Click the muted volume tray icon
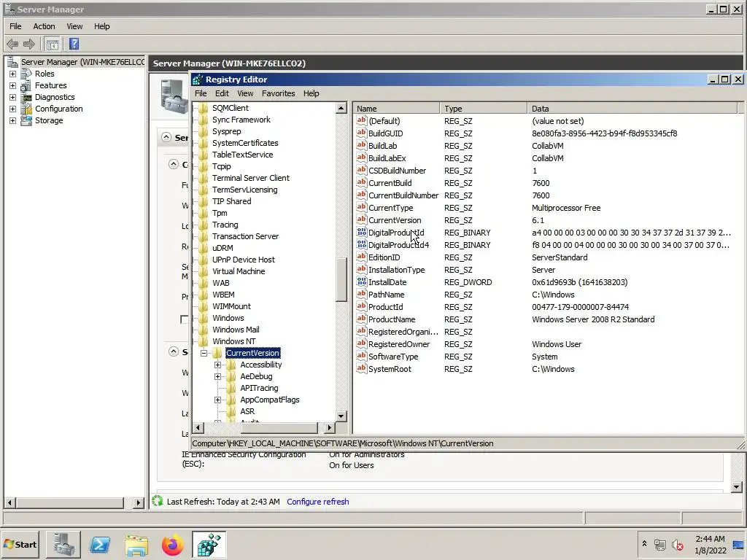This screenshot has height=560, width=747. point(677,545)
